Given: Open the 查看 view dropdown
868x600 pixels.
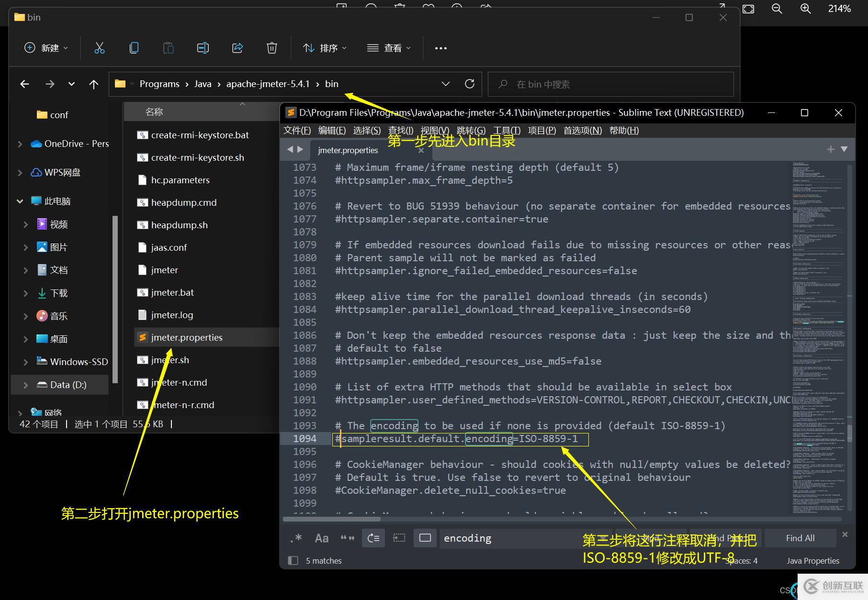Looking at the screenshot, I should [389, 48].
